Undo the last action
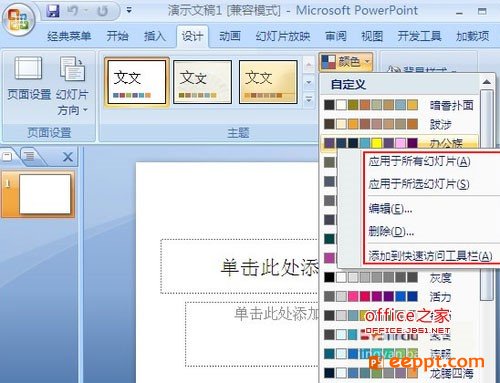This screenshot has width=500, height=383. point(72,11)
